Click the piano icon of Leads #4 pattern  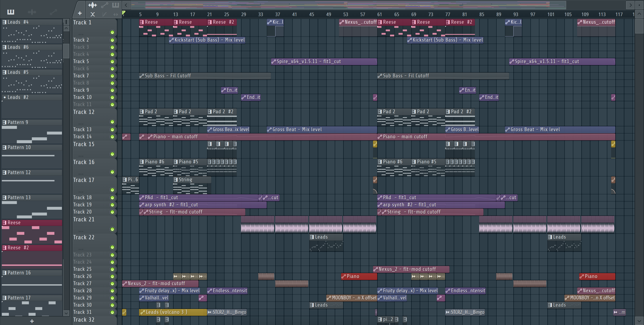[4, 22]
